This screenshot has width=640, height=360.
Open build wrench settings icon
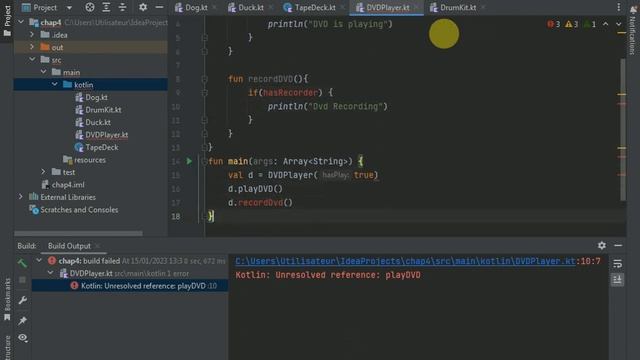(x=22, y=300)
